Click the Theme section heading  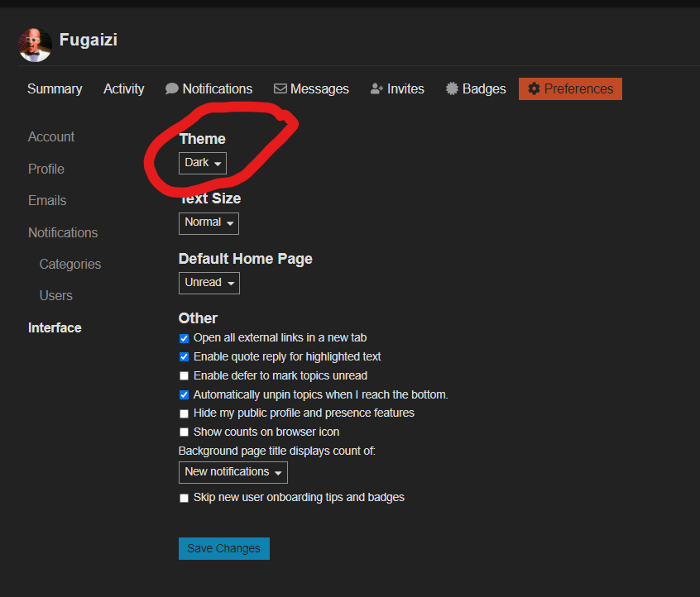coord(202,139)
